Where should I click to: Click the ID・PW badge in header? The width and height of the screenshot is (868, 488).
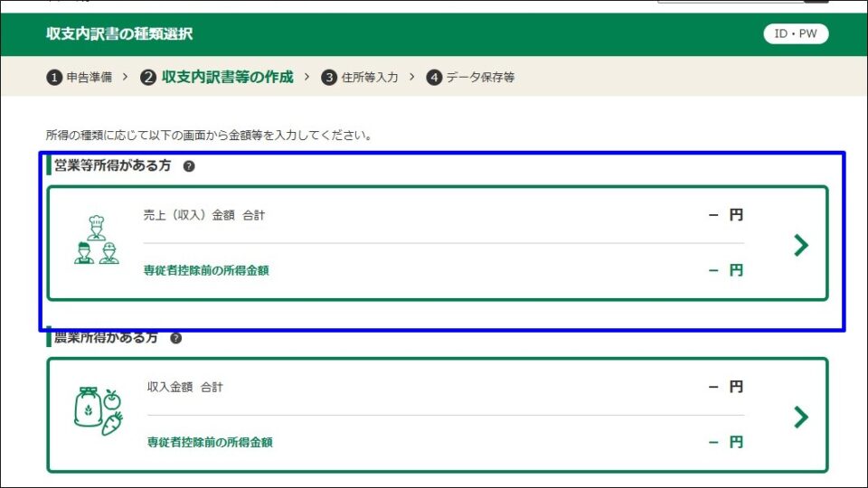point(796,34)
